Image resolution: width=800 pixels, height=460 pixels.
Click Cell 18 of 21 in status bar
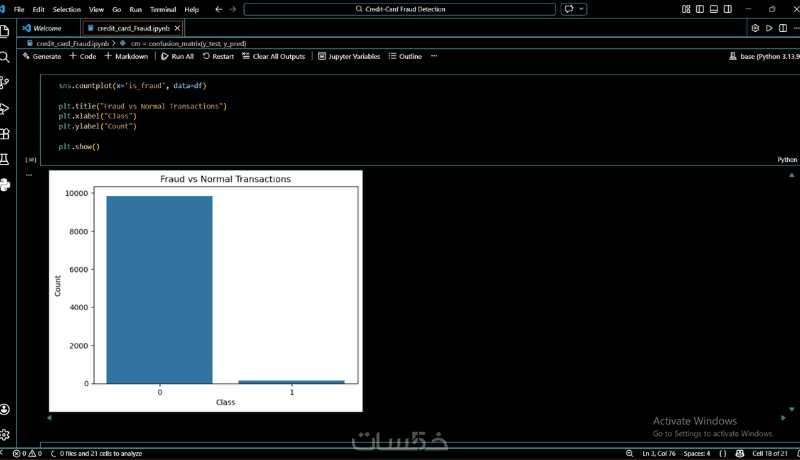[x=769, y=453]
